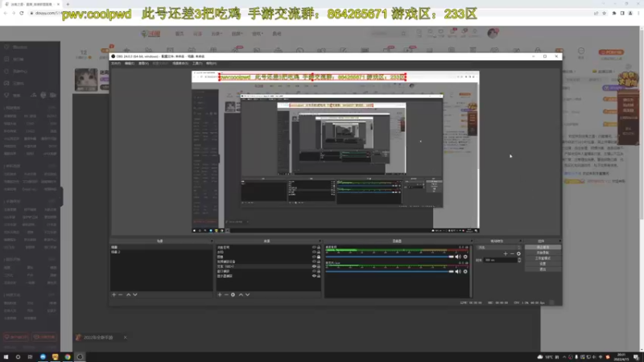Screen dimensions: 644x362
Task: Enable 工作室模式 in OBS Controls
Action: tap(543, 258)
